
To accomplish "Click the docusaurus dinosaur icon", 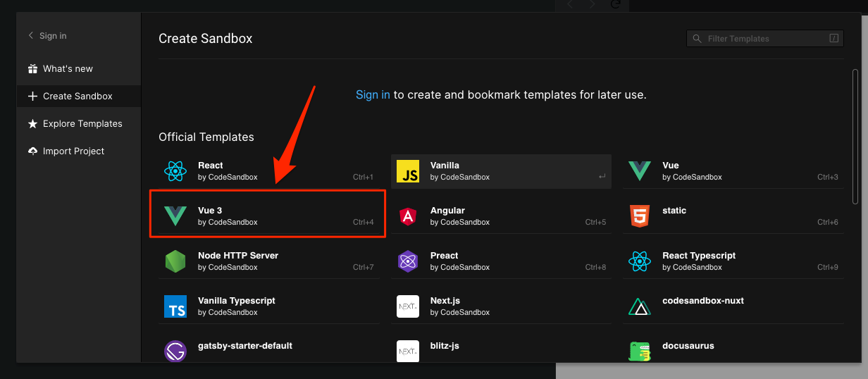I will pos(640,351).
